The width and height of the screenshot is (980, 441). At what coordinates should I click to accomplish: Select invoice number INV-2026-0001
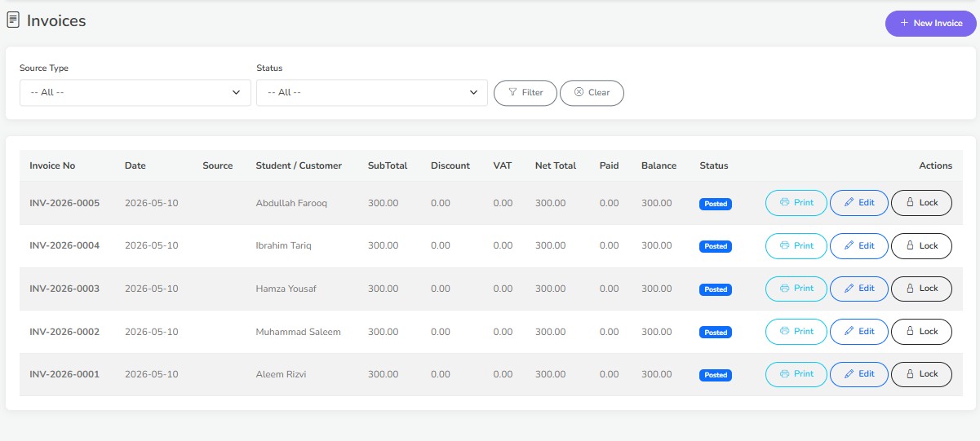(64, 374)
